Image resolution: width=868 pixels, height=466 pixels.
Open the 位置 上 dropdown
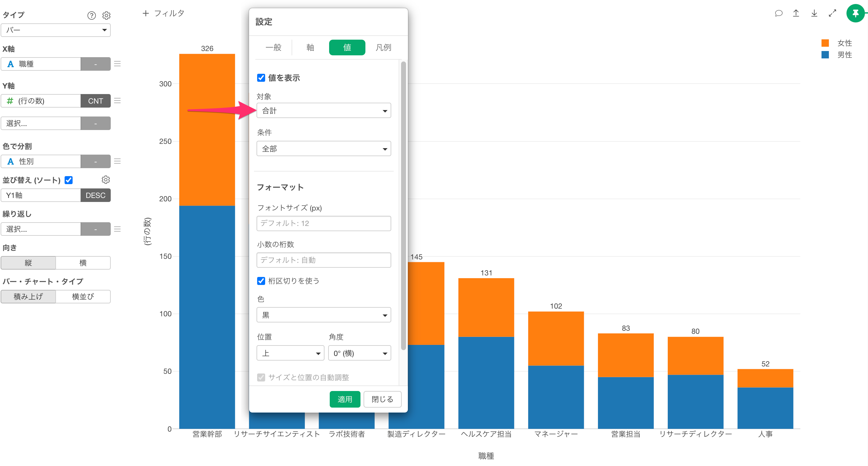290,353
